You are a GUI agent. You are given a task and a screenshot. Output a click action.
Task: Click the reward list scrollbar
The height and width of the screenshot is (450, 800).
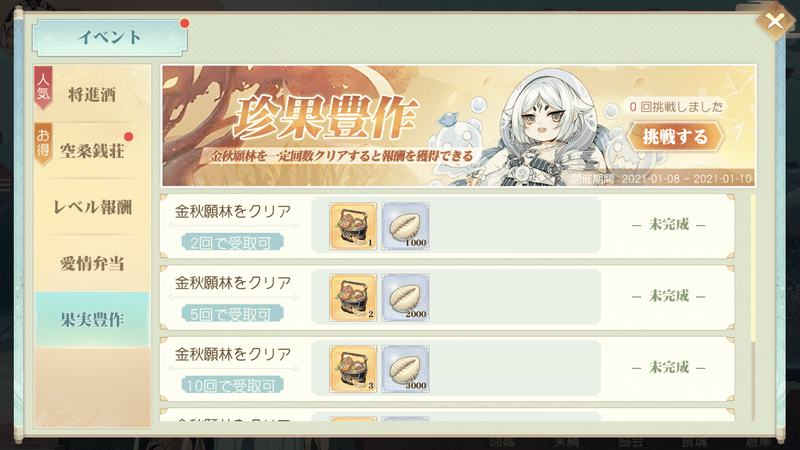pyautogui.click(x=753, y=306)
